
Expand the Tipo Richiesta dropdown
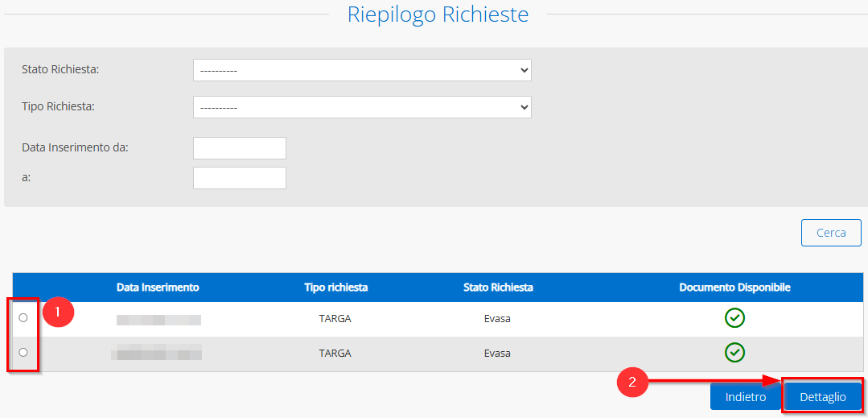point(362,107)
